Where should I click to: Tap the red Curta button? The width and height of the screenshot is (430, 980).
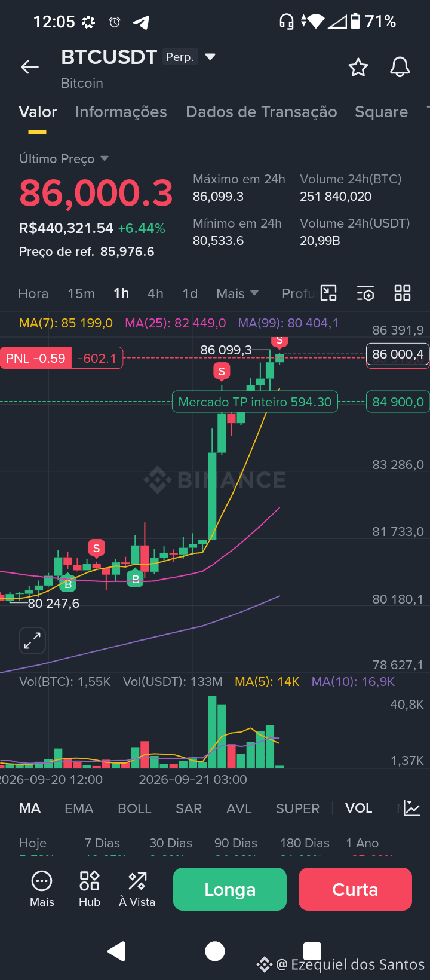(355, 889)
